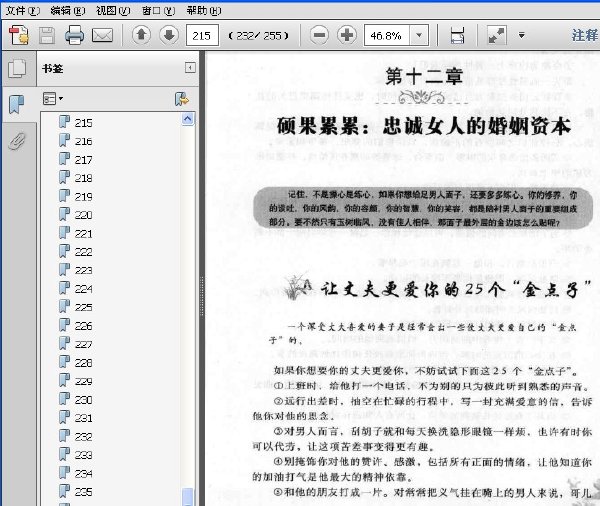This screenshot has height=506, width=600.
Task: Click the fit-width scrolling mode icon
Action: pos(457,36)
